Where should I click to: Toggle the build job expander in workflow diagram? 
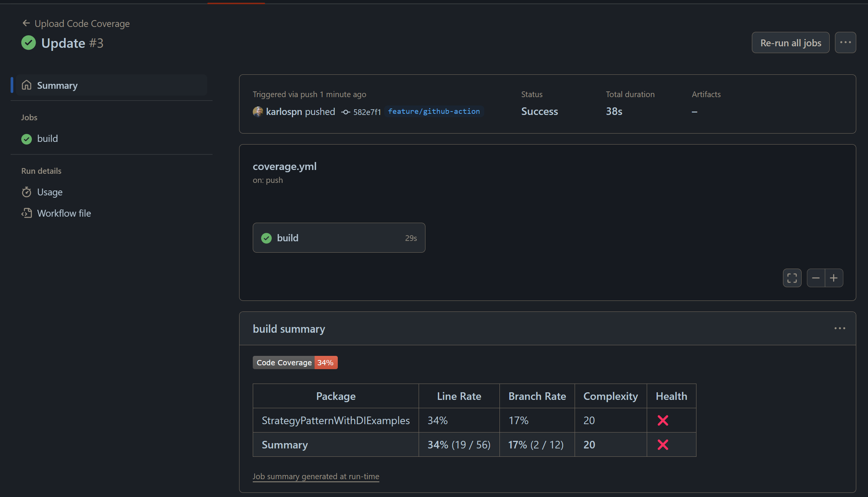(338, 237)
